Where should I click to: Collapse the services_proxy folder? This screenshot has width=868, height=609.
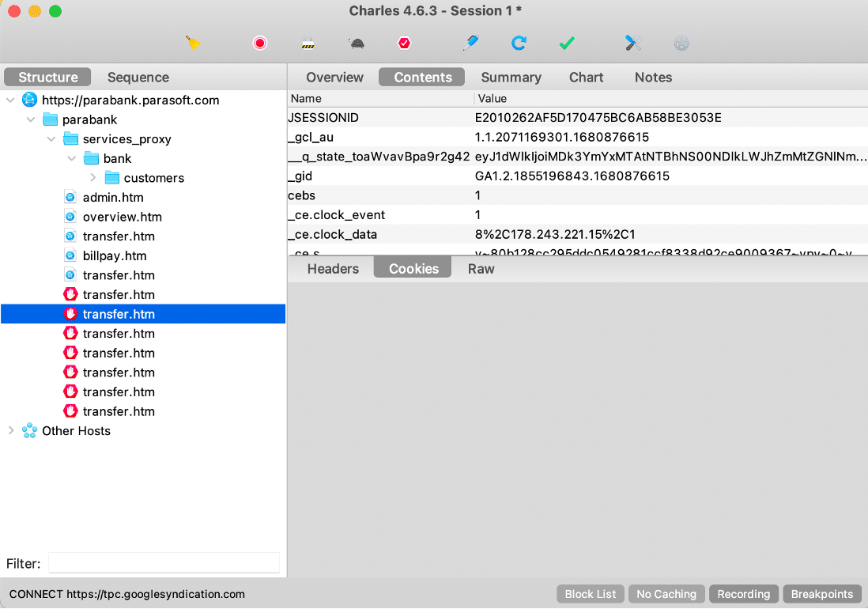[x=52, y=139]
